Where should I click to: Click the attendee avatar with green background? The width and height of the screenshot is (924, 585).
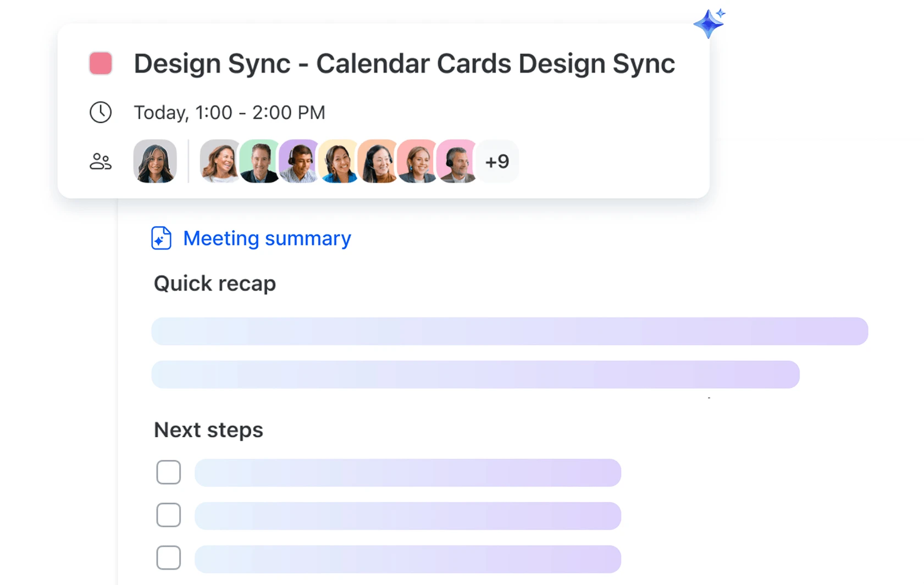[x=259, y=161]
